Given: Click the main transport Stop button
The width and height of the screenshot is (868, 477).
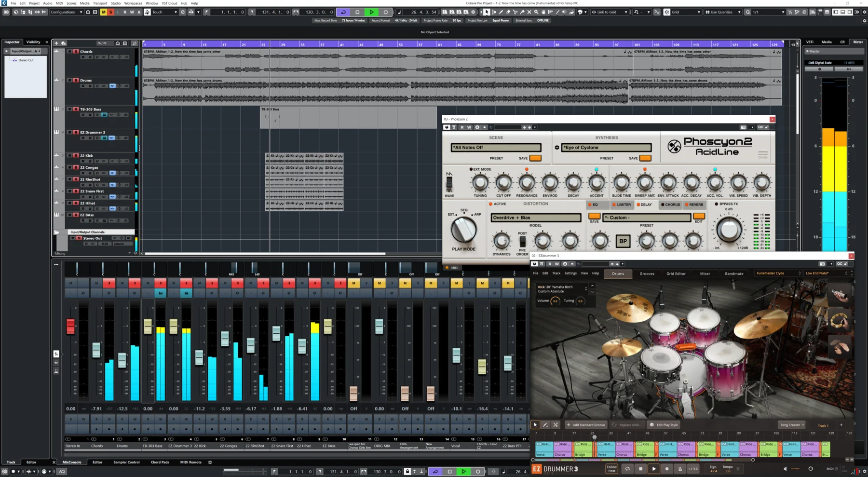Looking at the screenshot, I should point(357,12).
